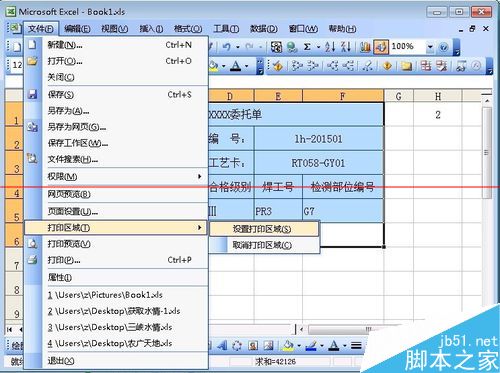Open the Tools menu

226,29
